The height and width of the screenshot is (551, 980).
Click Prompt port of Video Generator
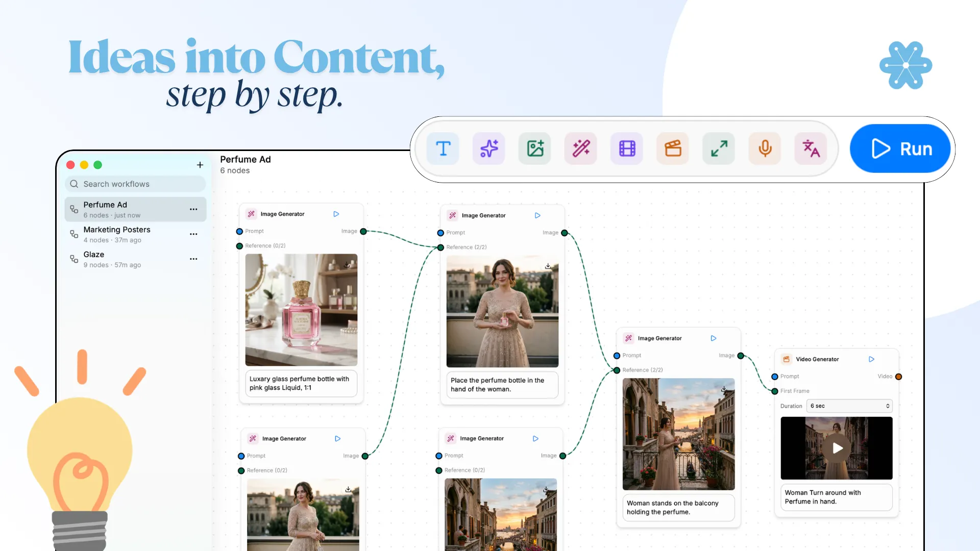pyautogui.click(x=775, y=377)
